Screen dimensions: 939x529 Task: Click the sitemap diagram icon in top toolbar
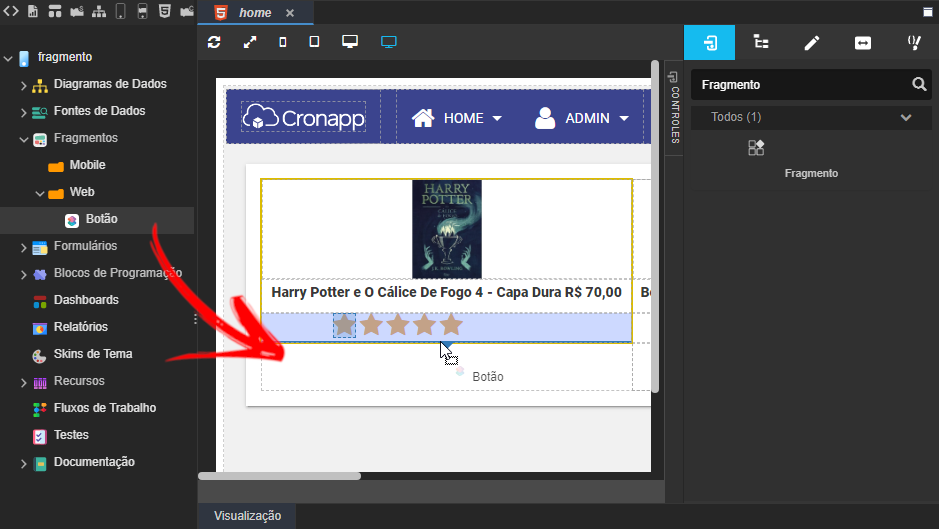(99, 11)
